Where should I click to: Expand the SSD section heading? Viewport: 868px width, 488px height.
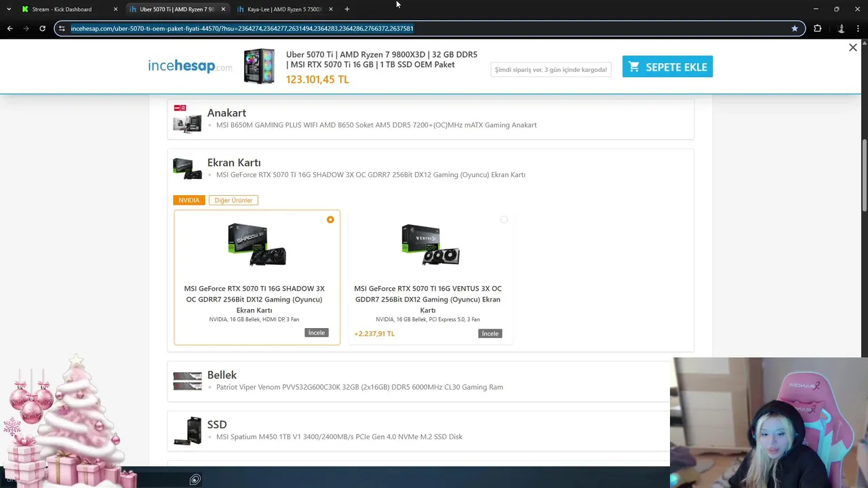[x=217, y=424]
